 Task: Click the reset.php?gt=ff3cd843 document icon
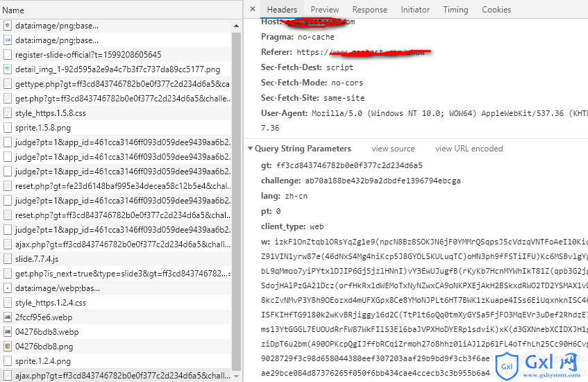click(x=7, y=215)
